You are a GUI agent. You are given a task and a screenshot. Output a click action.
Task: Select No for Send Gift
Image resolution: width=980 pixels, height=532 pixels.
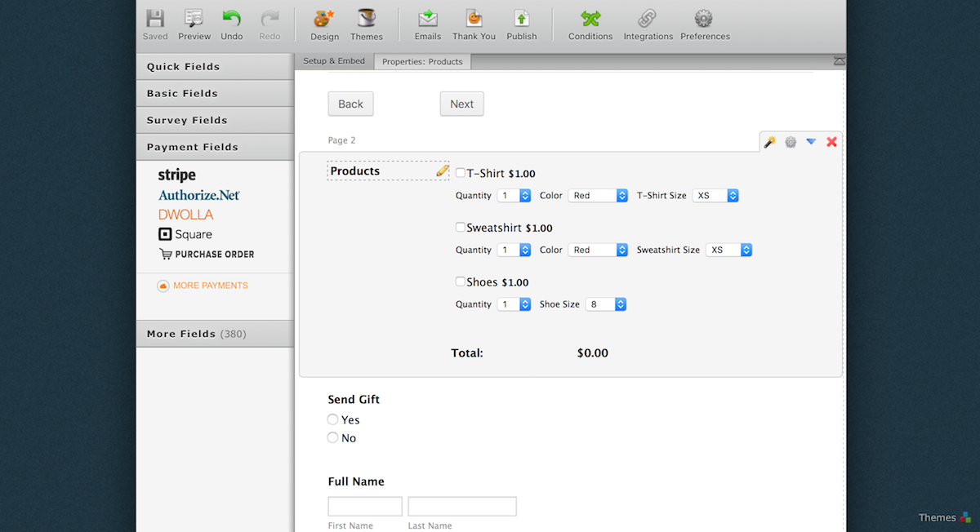pos(332,437)
